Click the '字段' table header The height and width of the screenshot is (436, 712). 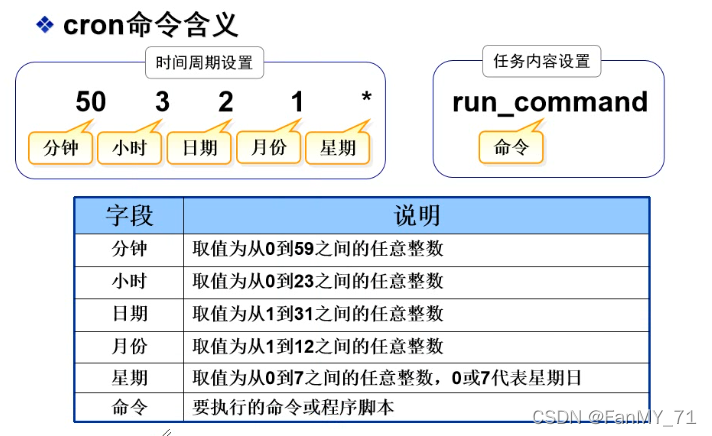coord(129,216)
